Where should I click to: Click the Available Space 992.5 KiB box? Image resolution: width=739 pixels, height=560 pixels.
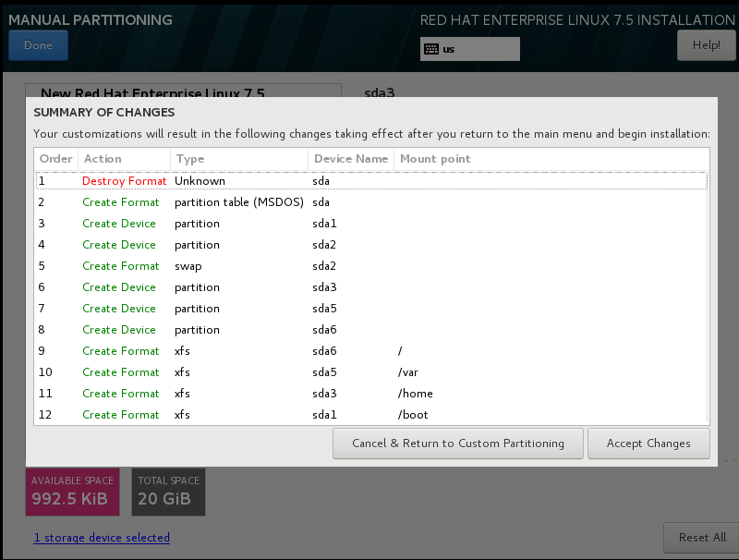pyautogui.click(x=73, y=492)
